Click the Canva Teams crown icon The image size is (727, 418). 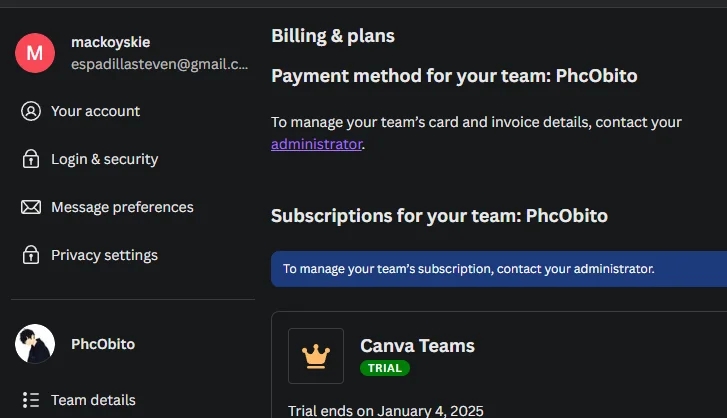pos(316,356)
